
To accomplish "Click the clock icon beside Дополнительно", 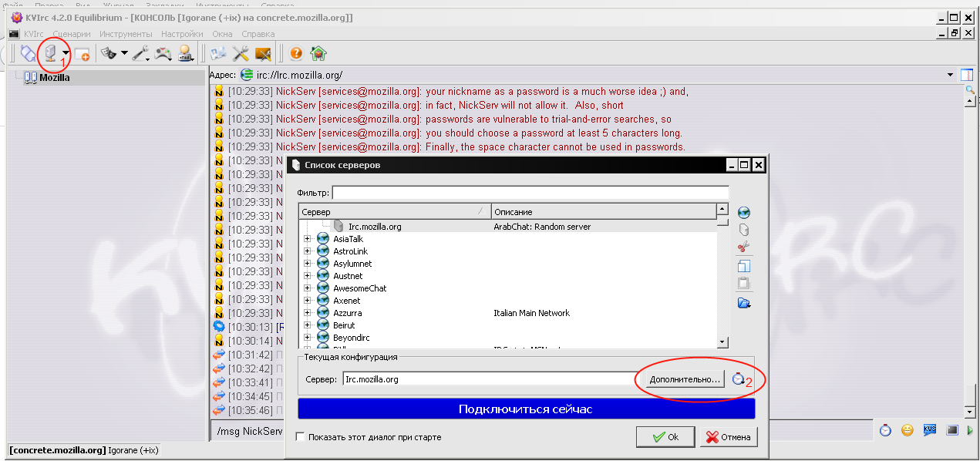I will (x=739, y=379).
